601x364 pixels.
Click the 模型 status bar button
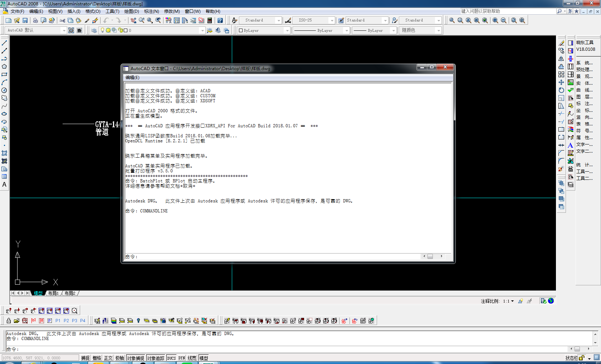[204, 358]
